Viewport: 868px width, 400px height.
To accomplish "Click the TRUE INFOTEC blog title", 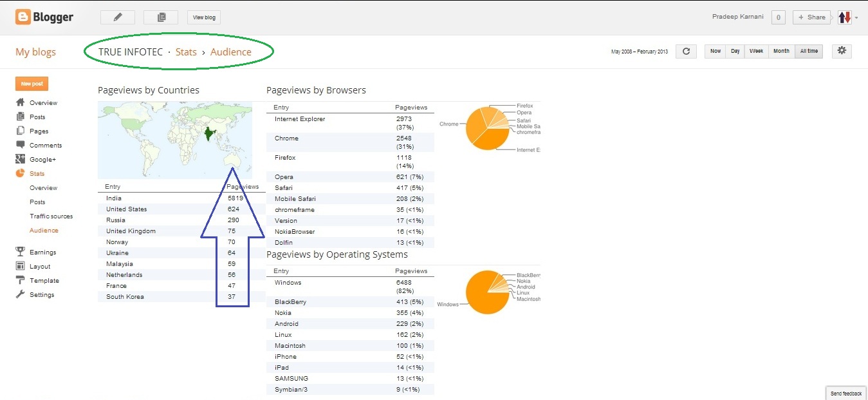I will pos(131,52).
